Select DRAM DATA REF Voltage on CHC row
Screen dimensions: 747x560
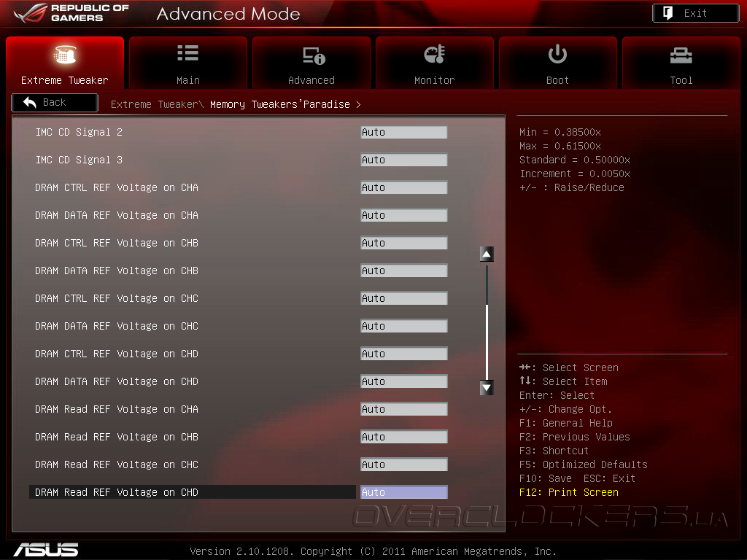[x=117, y=326]
